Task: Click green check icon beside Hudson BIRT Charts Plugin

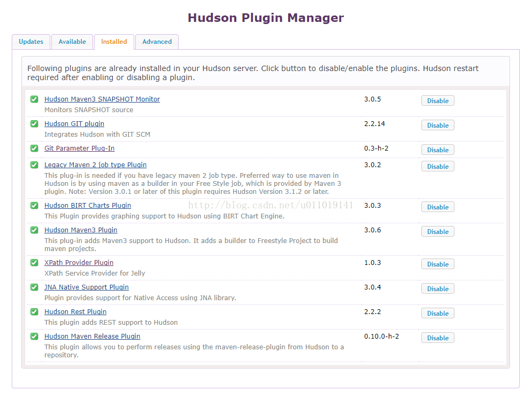Action: 34,206
